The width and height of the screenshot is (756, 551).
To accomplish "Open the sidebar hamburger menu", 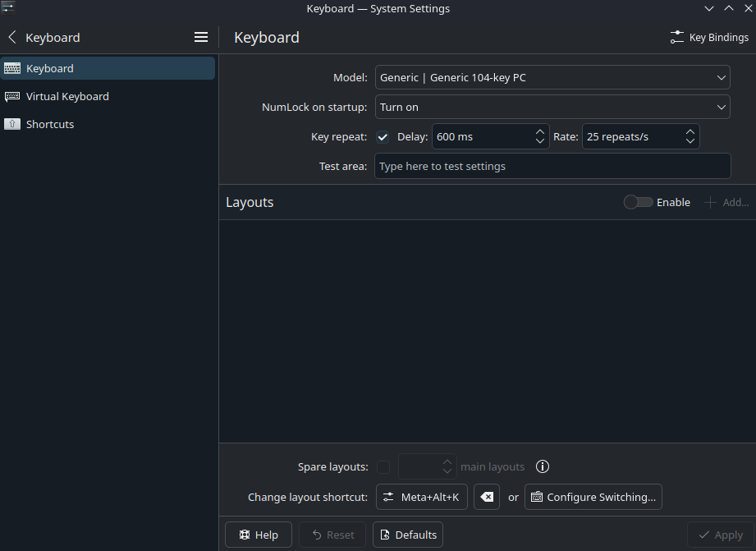I will 201,37.
